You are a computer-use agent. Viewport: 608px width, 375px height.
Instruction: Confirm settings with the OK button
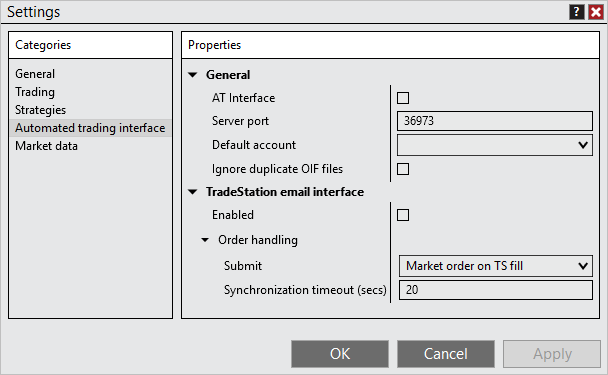(340, 354)
